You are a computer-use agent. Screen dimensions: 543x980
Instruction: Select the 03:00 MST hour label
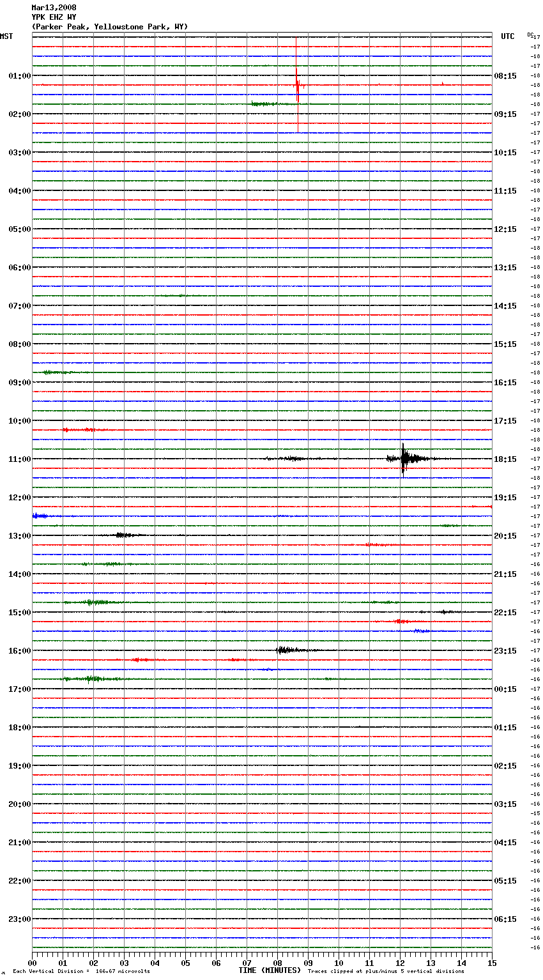pyautogui.click(x=20, y=153)
